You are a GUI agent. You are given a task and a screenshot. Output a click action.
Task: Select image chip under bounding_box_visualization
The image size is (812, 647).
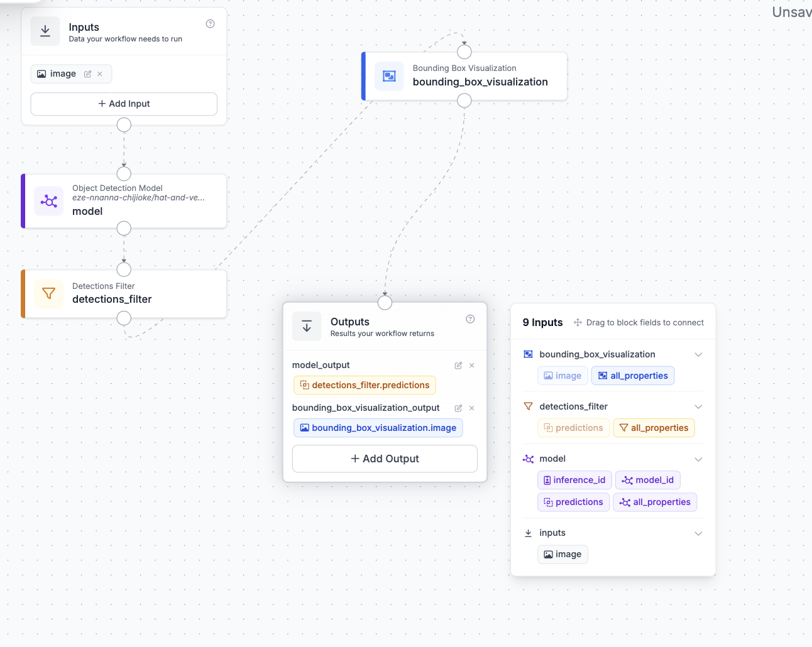(x=562, y=376)
